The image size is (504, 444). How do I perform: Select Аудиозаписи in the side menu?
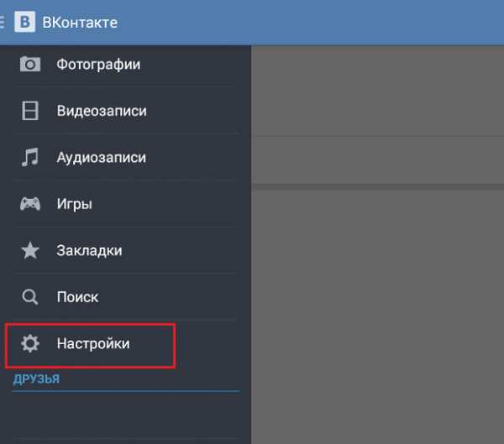(x=125, y=157)
